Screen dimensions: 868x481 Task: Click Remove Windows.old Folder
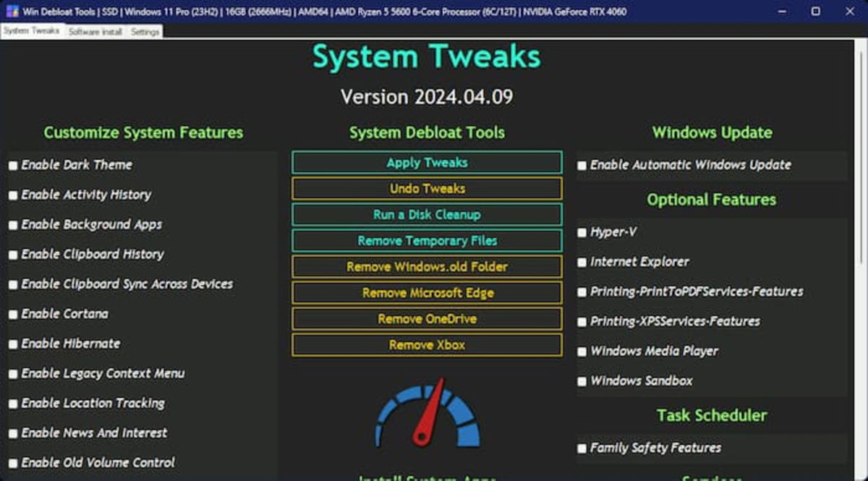[x=426, y=266]
